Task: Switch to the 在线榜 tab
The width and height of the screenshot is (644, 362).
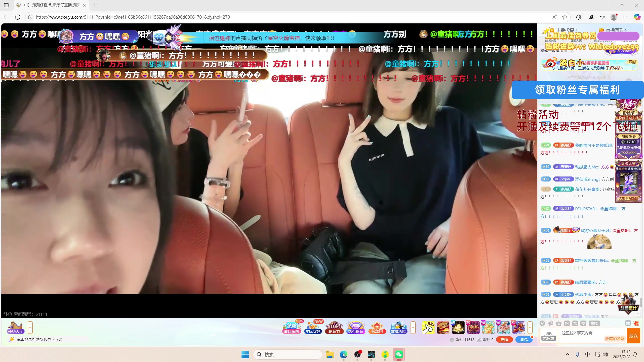Action: coord(550,40)
